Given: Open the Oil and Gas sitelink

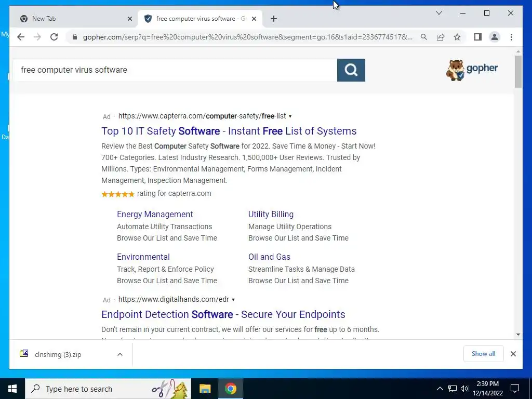Looking at the screenshot, I should [270, 257].
